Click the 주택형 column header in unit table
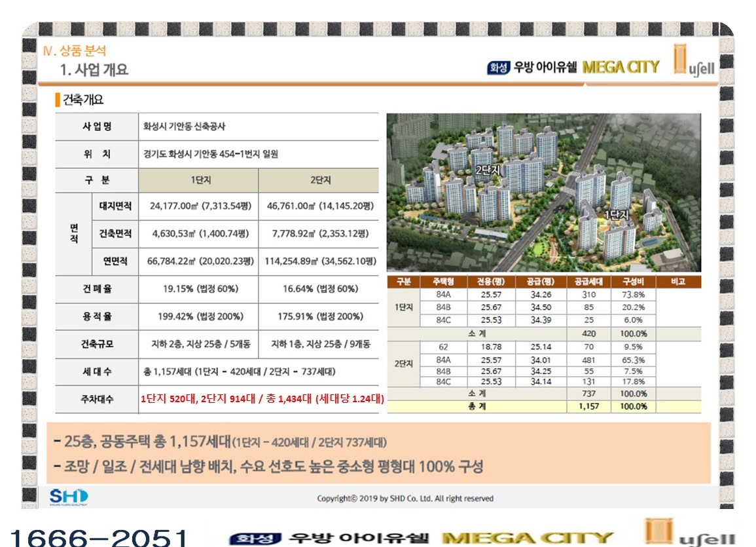Screen dimensions: 756x547 [x=443, y=281]
